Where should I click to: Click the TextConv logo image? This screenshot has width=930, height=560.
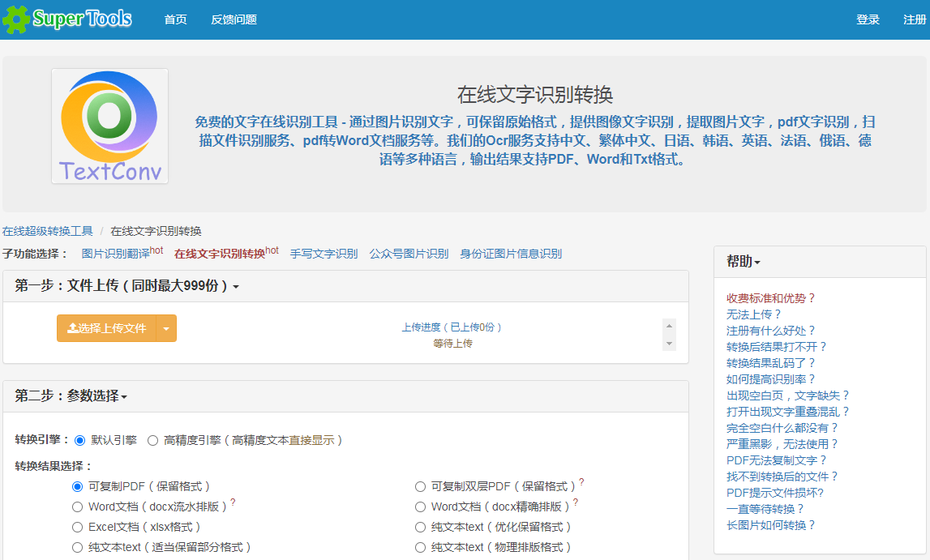109,126
